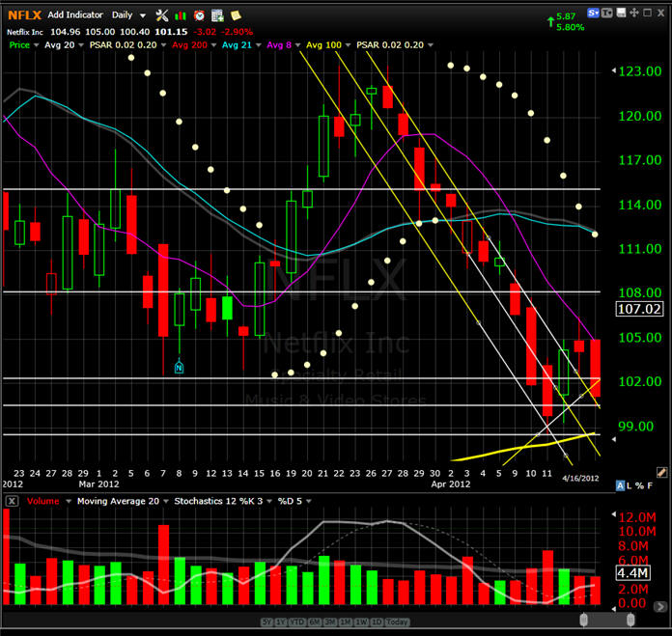The image size is (672, 636).
Task: Click Add Indicator
Action: 75,15
